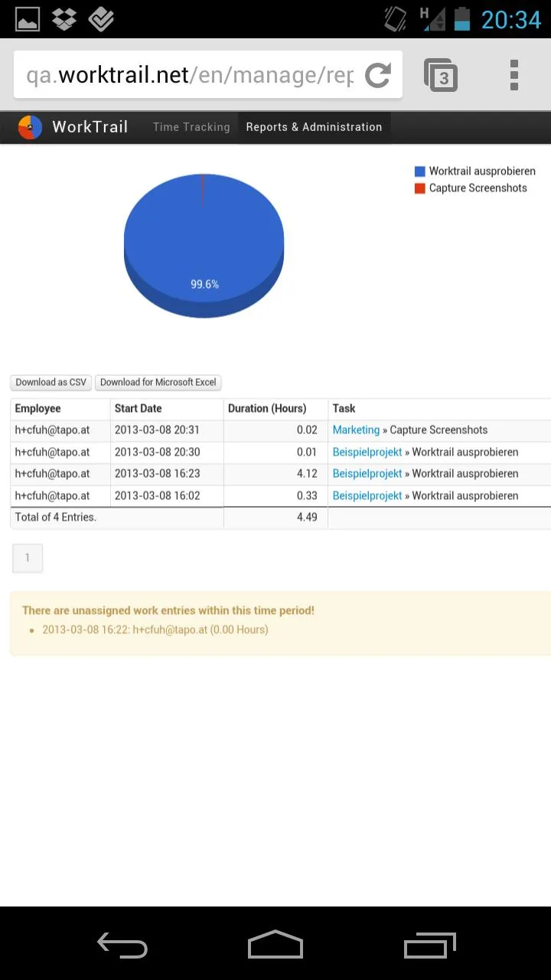The image size is (551, 980).
Task: Tap the checkmark notification icon
Action: [101, 19]
